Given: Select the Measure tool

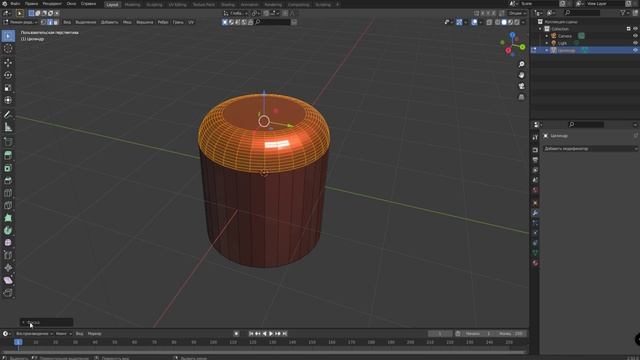Looking at the screenshot, I should (x=8, y=127).
